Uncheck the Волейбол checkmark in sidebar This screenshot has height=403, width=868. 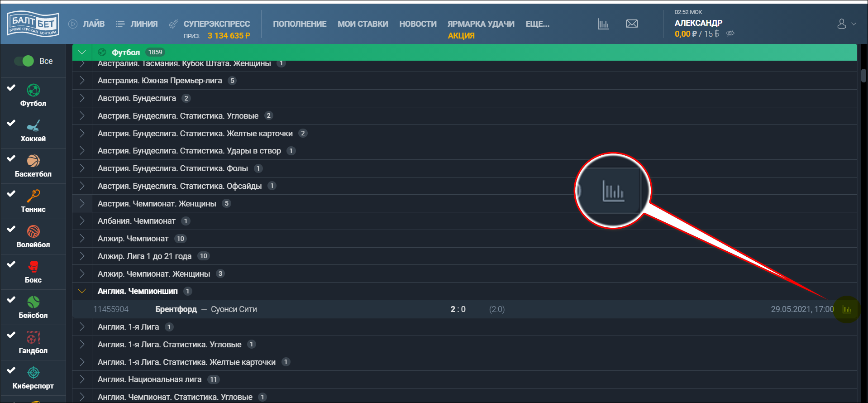(11, 229)
